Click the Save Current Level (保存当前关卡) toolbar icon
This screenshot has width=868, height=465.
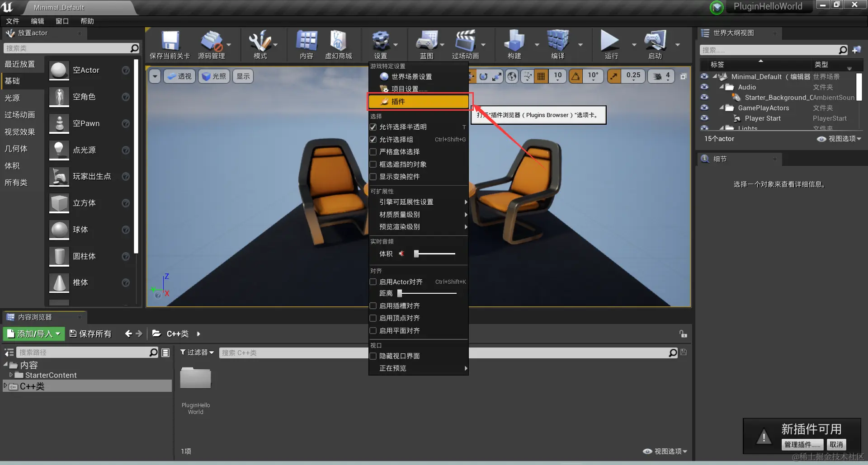pos(170,41)
